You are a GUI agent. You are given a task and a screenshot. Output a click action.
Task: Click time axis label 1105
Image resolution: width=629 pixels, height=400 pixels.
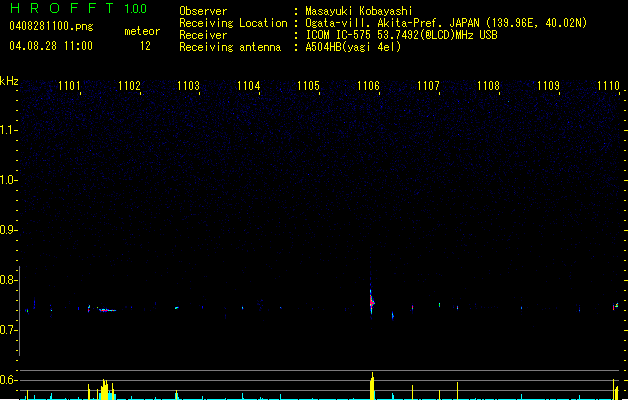point(308,86)
